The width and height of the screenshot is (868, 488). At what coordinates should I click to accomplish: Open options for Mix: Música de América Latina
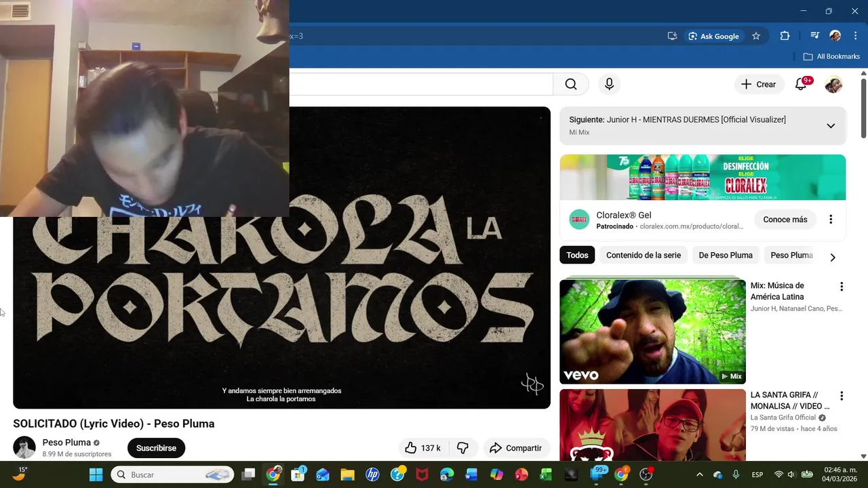[x=842, y=287]
